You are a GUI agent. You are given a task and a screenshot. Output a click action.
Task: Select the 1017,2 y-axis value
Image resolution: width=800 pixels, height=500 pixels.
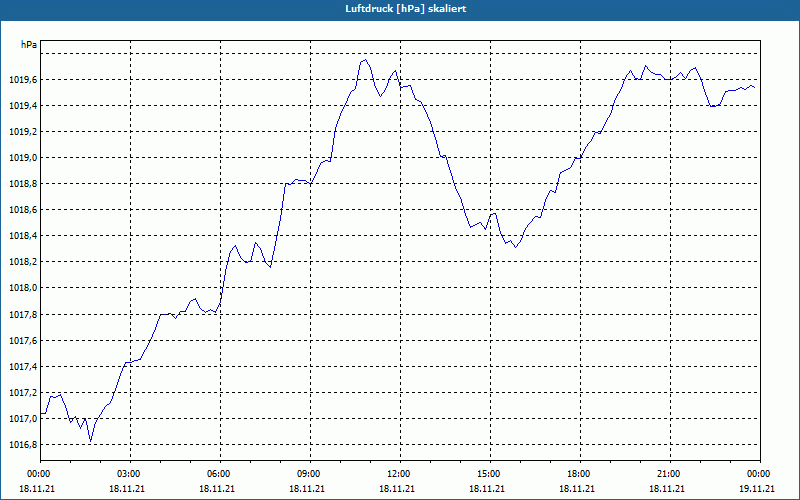pyautogui.click(x=23, y=392)
